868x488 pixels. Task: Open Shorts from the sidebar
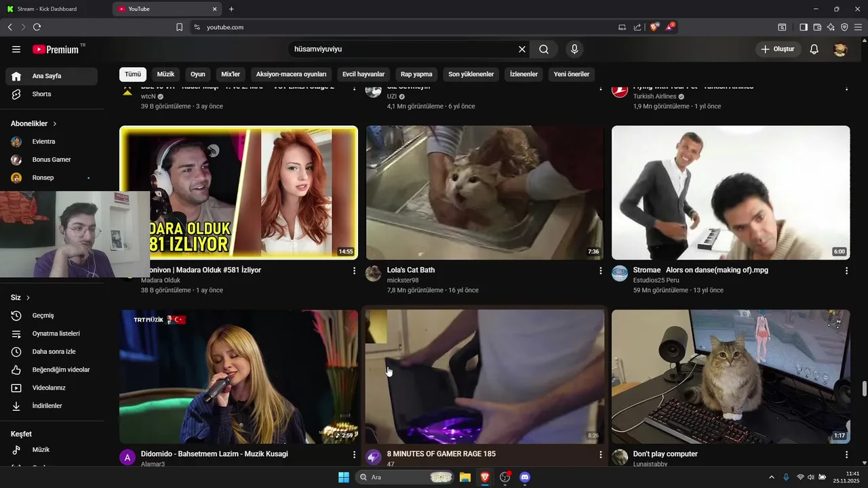click(52, 94)
